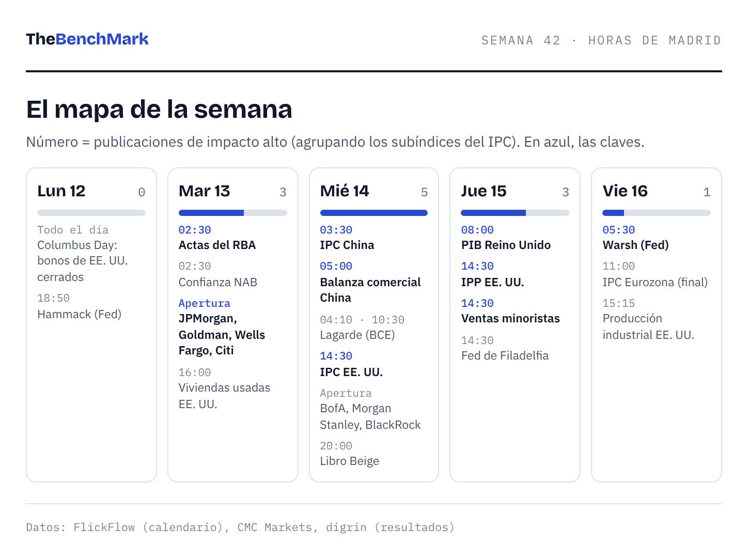Open the 'Vie 16' day header

(x=625, y=191)
